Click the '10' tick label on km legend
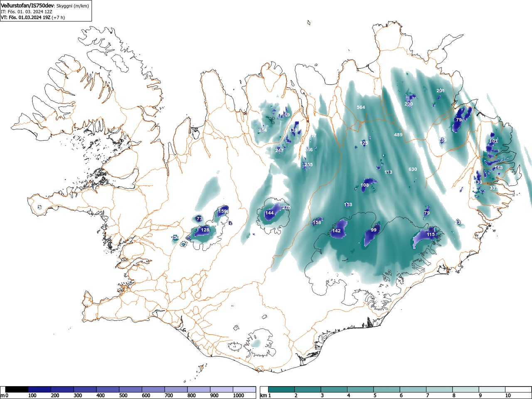Image resolution: width=532 pixels, height=399 pixels. click(508, 396)
